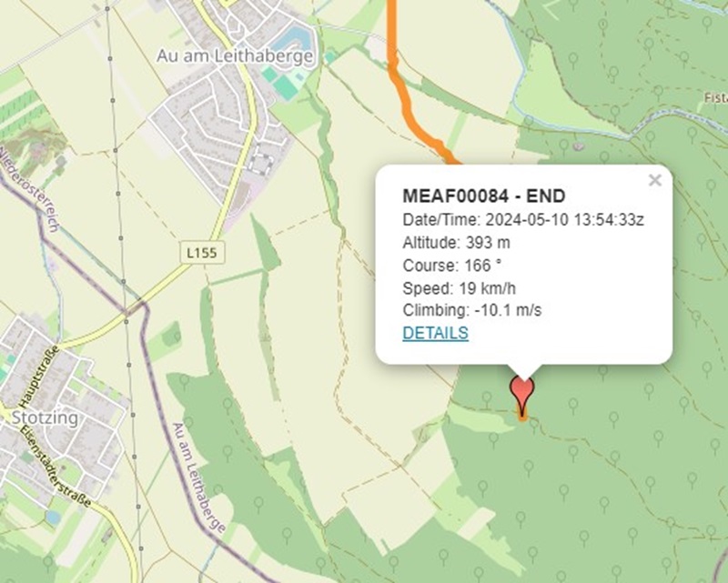Click the MEAF00084 - END popup title
The image size is (728, 583).
[x=484, y=196]
